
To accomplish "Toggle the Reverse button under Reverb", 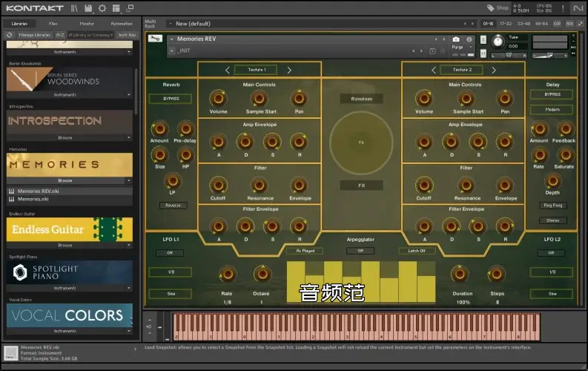I will pyautogui.click(x=173, y=206).
